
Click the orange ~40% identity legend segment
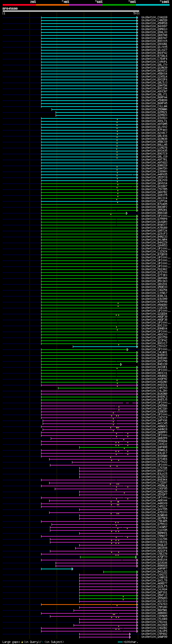point(52,5)
